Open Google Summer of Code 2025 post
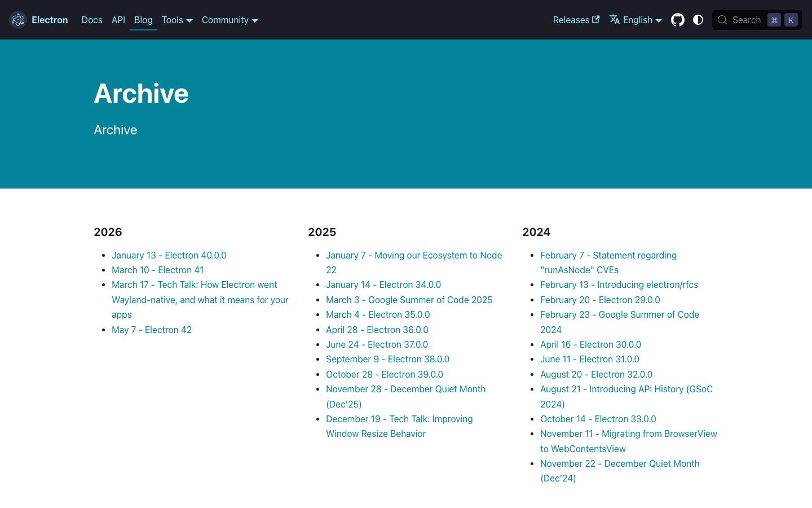Screen dimensions: 812x508 (409, 300)
